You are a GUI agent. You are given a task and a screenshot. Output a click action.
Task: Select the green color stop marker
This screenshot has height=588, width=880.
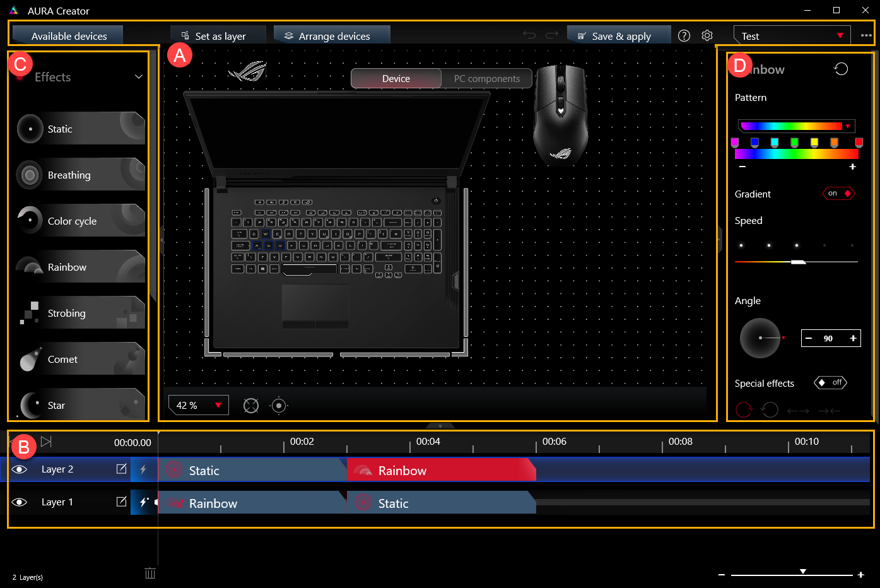tap(794, 143)
